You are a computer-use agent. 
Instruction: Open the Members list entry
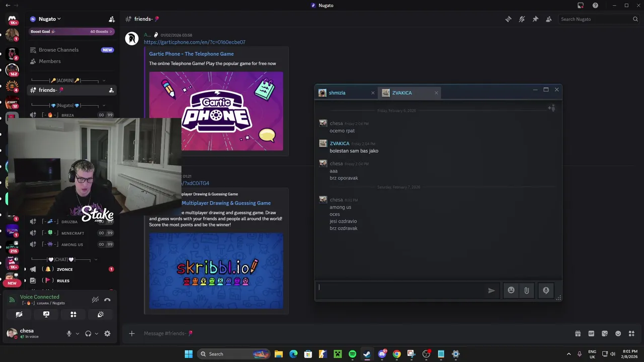pos(71,61)
